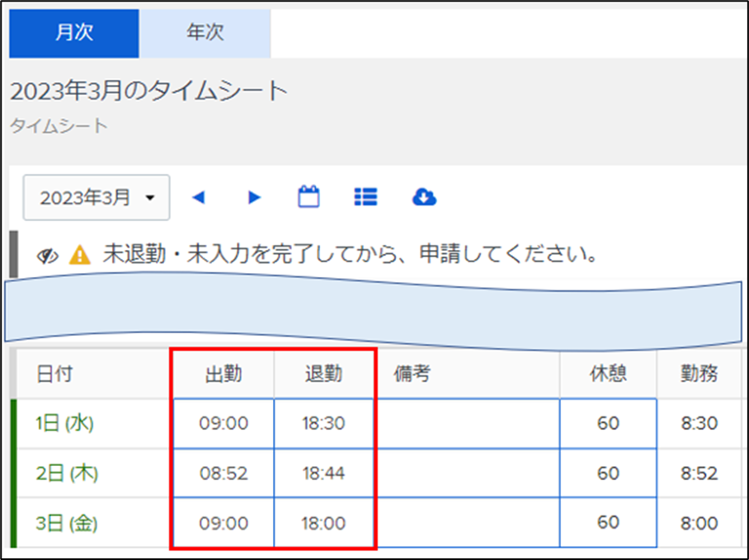
Task: Open the 2023年3月 month dropdown
Action: pyautogui.click(x=97, y=197)
